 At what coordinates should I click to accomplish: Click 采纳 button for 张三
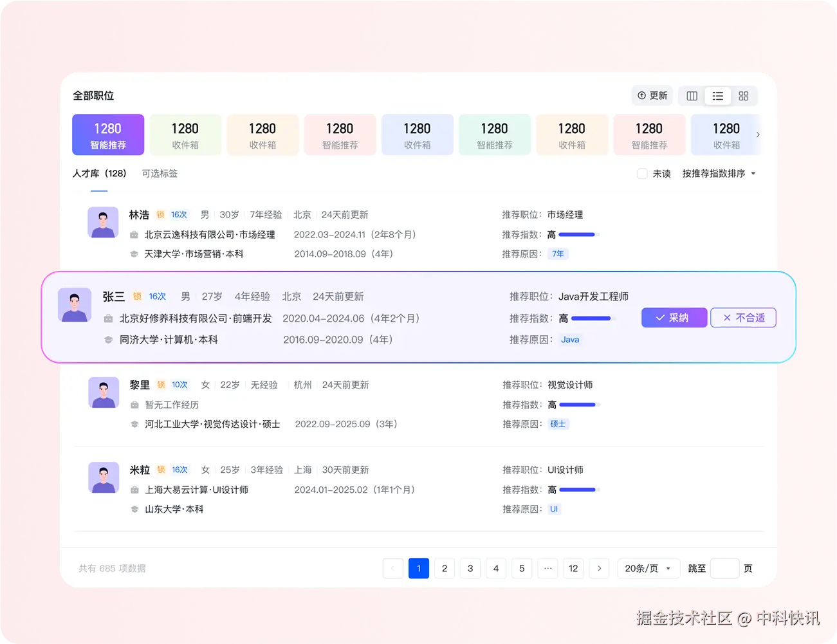pos(674,318)
